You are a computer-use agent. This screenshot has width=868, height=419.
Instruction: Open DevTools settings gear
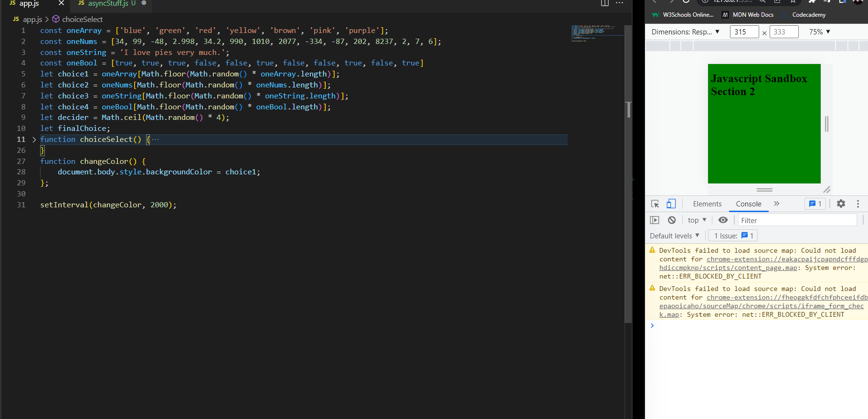(841, 204)
